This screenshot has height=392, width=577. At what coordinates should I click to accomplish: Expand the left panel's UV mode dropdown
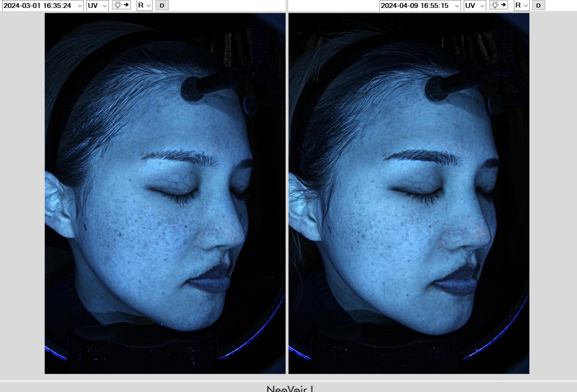coord(97,5)
